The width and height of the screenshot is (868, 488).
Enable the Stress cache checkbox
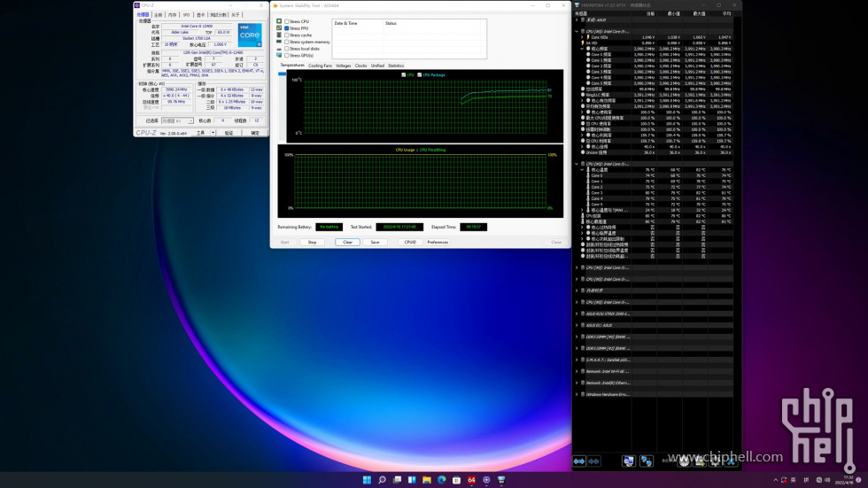point(287,35)
